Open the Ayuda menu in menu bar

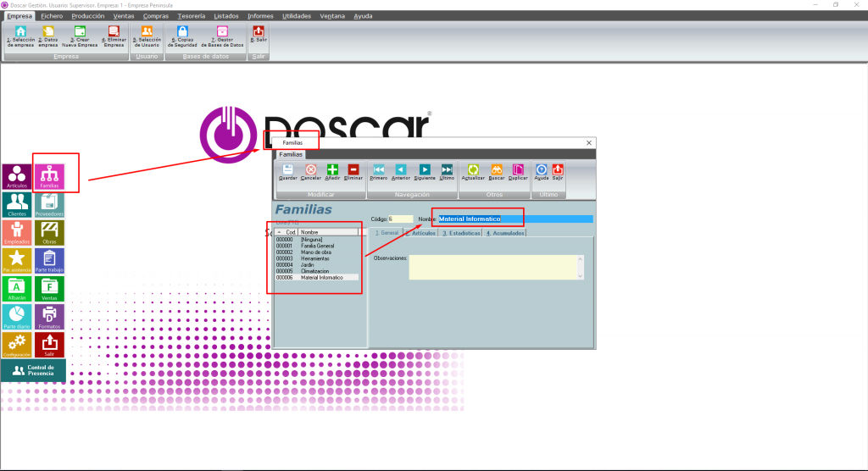(x=363, y=16)
